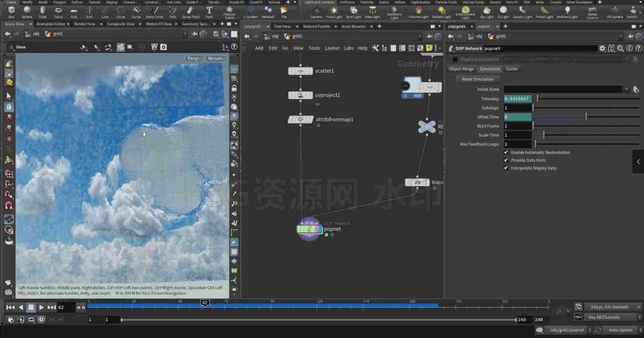Open the Key All Channels dropdown
The image size is (644, 338).
(x=613, y=317)
